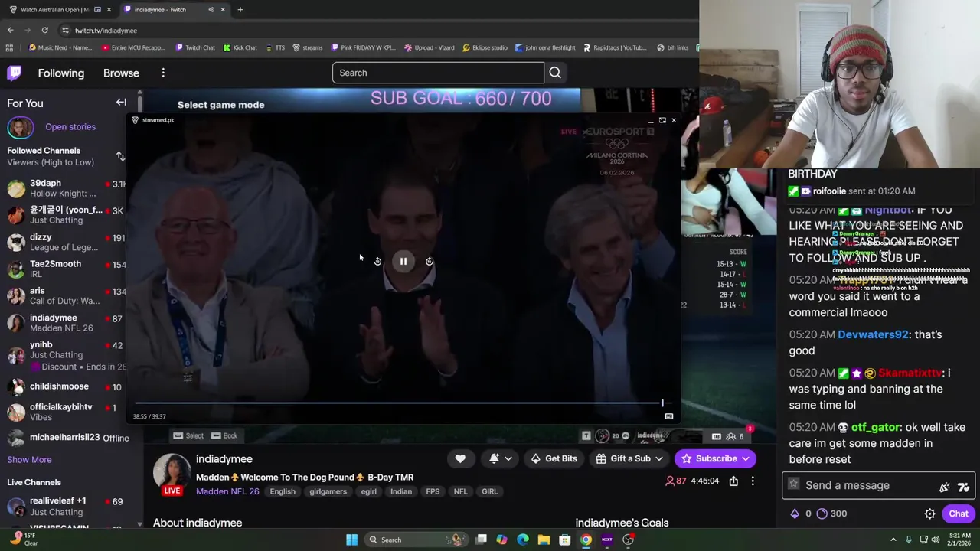
Task: Open the Upload - Vizard bookmark
Action: (x=430, y=47)
